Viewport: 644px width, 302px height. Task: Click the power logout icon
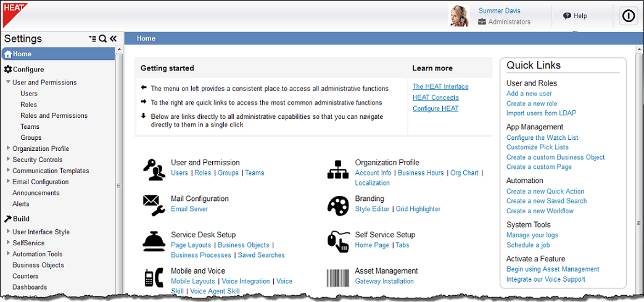(x=628, y=16)
